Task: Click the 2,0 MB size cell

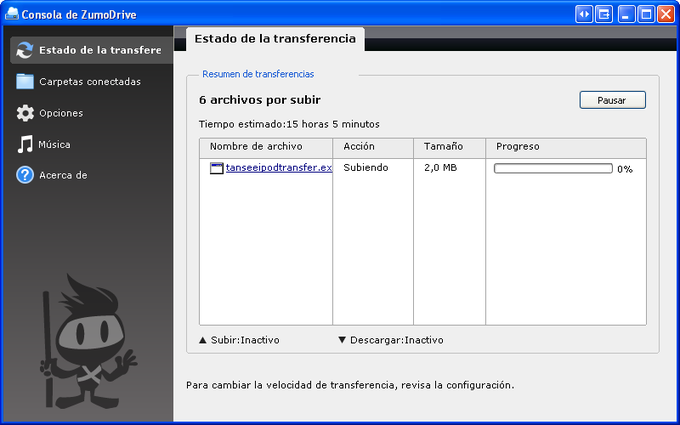Action: (441, 168)
